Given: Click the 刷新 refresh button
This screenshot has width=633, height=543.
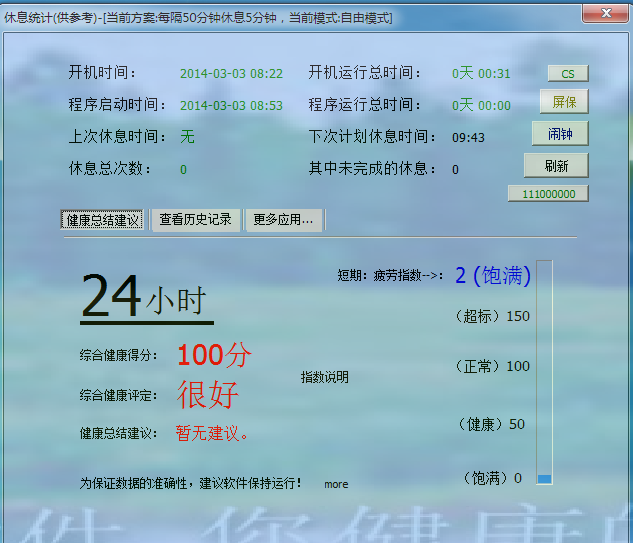Looking at the screenshot, I should pyautogui.click(x=556, y=166).
